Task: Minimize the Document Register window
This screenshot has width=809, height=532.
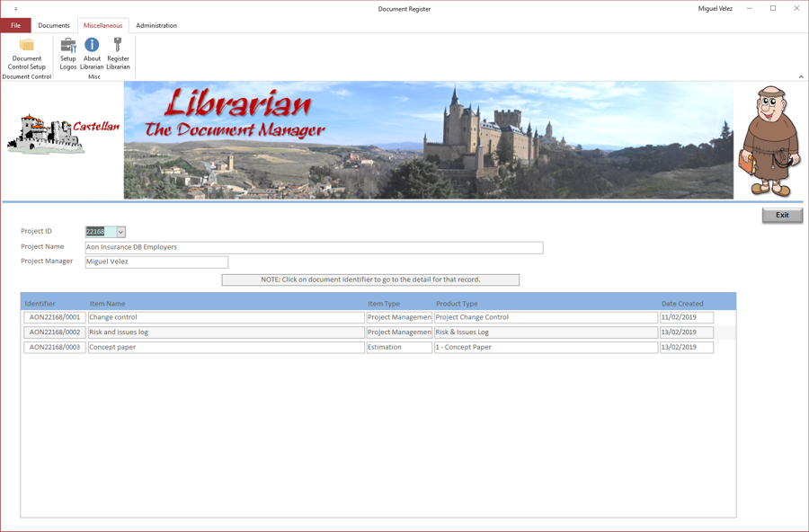Action: point(749,9)
